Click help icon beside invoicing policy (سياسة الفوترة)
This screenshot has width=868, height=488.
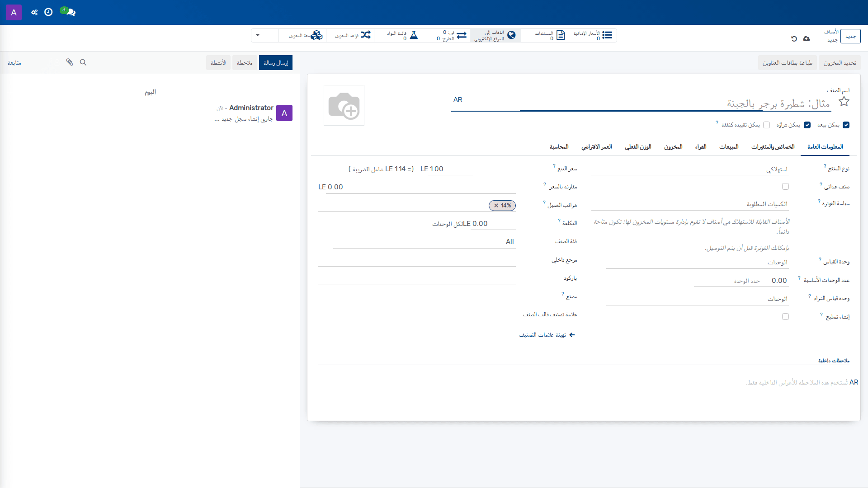[x=819, y=201]
